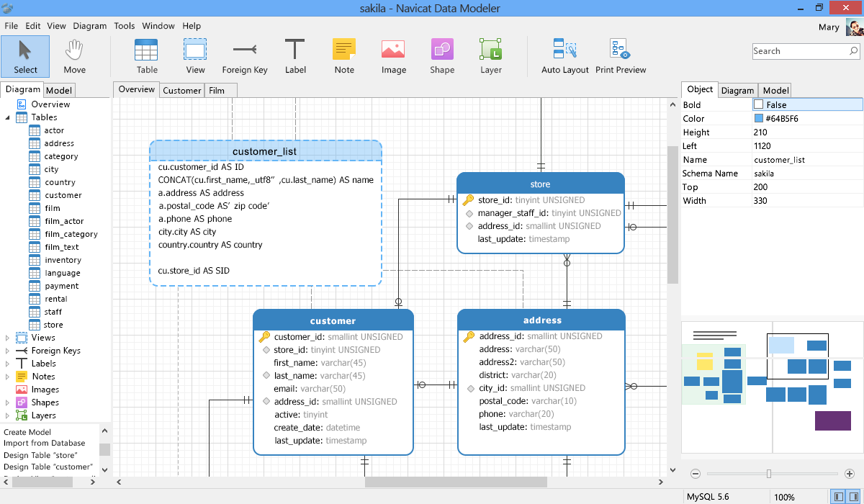Open Print Preview

coord(621,56)
